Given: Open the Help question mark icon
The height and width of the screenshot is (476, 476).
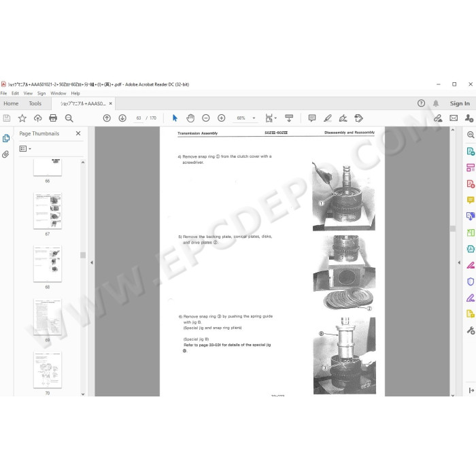Looking at the screenshot, I should pos(421,103).
